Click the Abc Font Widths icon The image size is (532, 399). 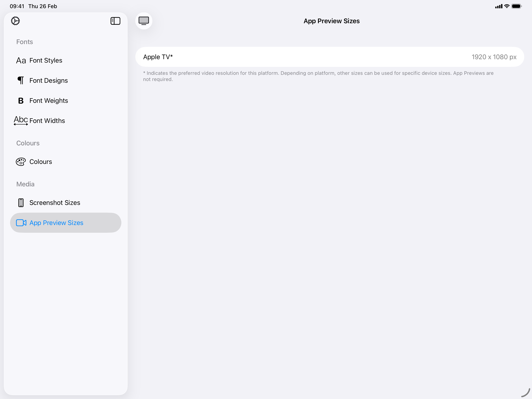click(x=21, y=120)
